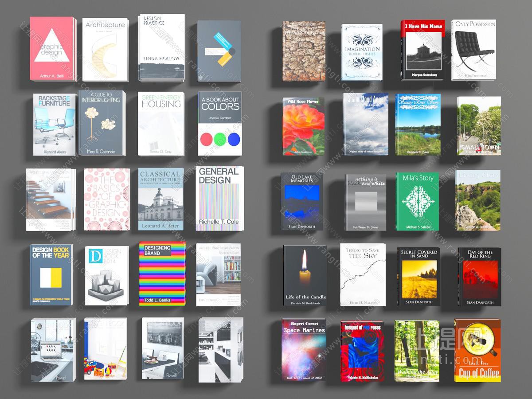Screen dimensions: 532x399
Task: Open the green Mila's Story book
Action: (418, 202)
